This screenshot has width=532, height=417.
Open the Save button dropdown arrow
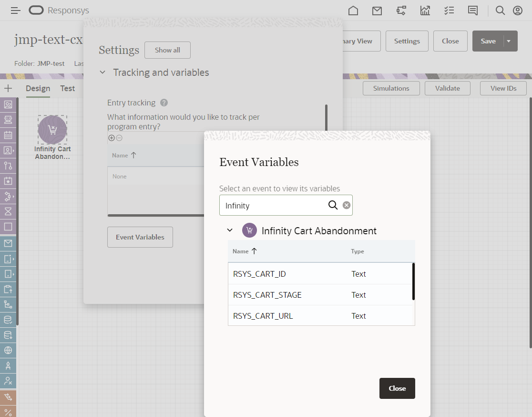(x=509, y=41)
